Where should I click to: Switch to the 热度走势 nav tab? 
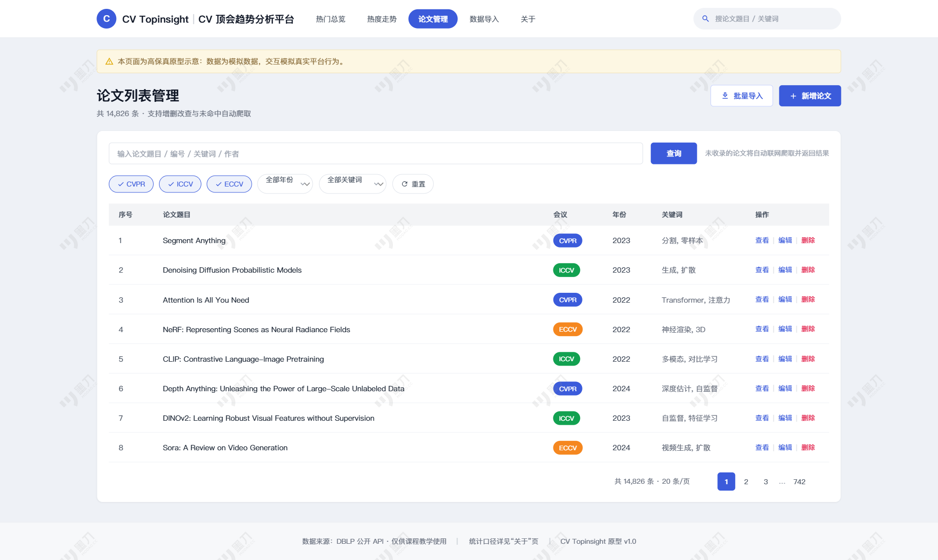382,19
